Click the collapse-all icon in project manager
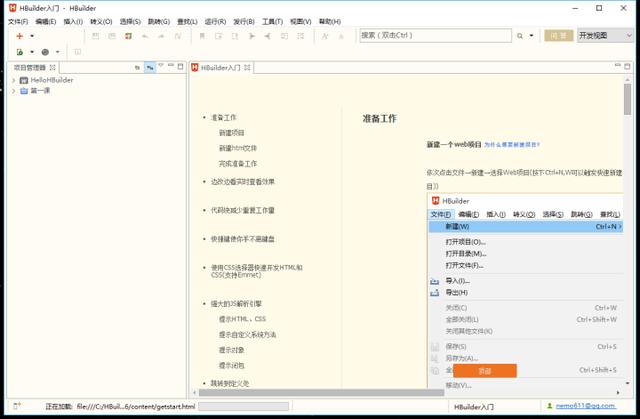 pyautogui.click(x=137, y=67)
